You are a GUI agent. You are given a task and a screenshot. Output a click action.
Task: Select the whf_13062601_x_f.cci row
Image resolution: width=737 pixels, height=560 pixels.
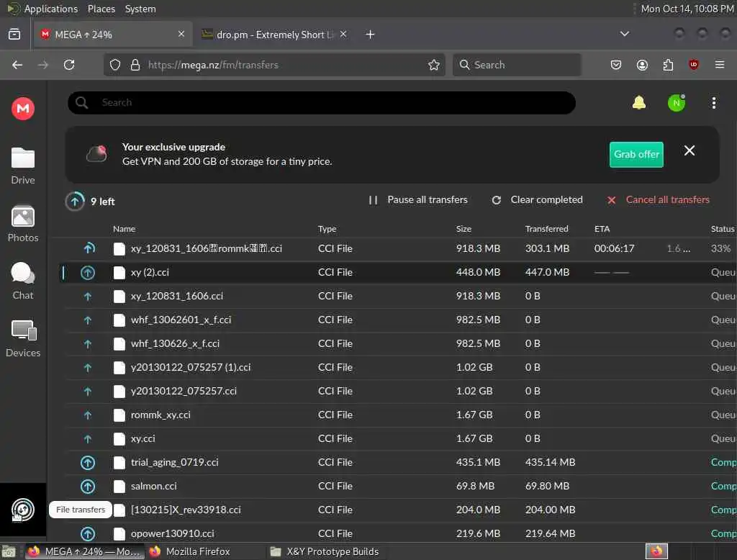pyautogui.click(x=399, y=320)
